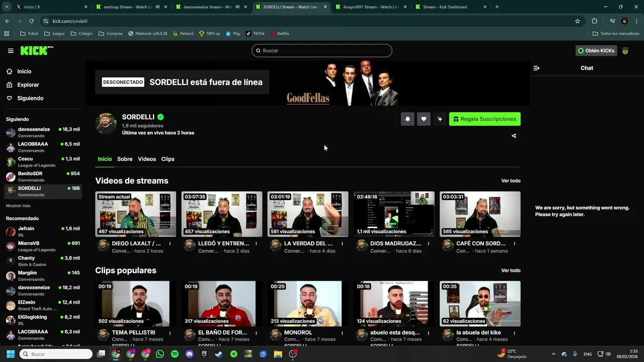Select the Inicio tab on the channel
This screenshot has height=362, width=644.
[105, 159]
